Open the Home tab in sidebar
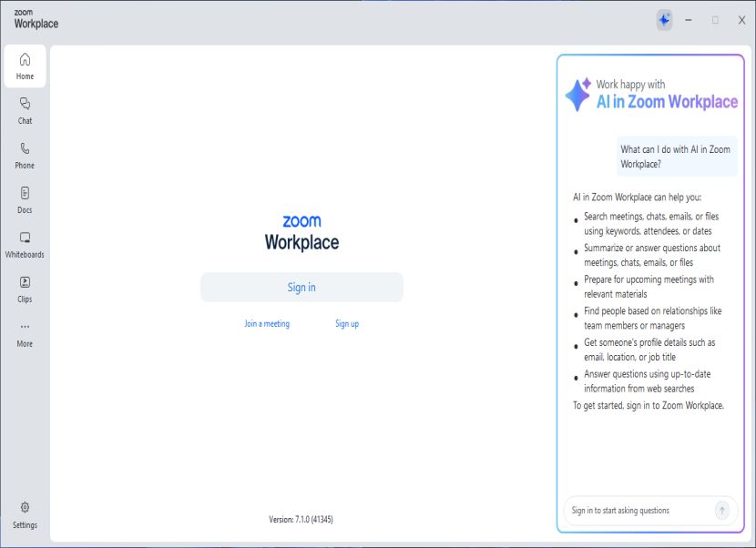756x548 pixels. 26,66
